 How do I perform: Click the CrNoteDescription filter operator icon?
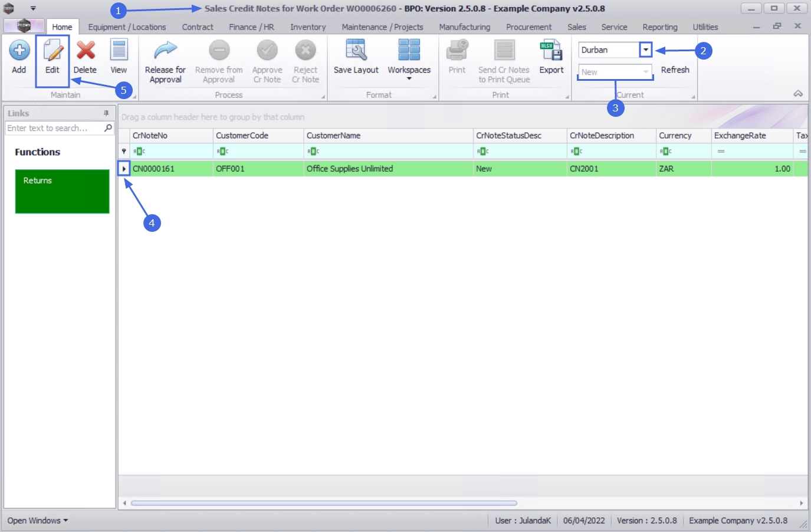point(576,152)
